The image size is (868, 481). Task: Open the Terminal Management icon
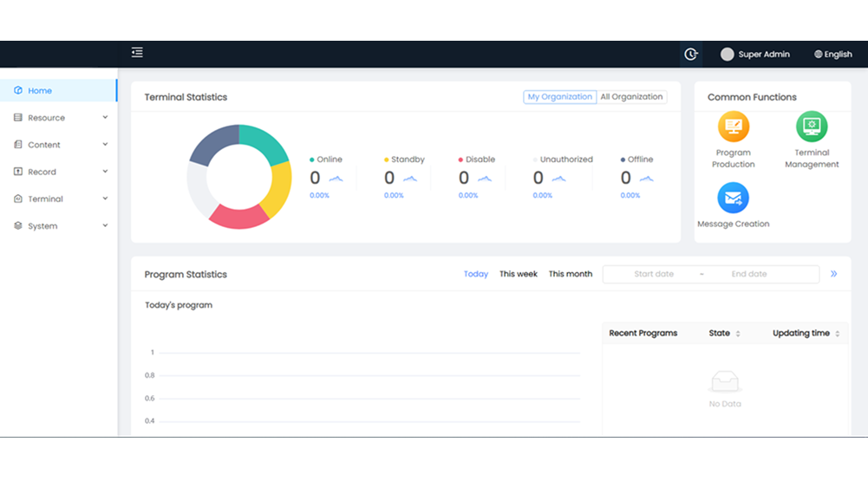[812, 127]
